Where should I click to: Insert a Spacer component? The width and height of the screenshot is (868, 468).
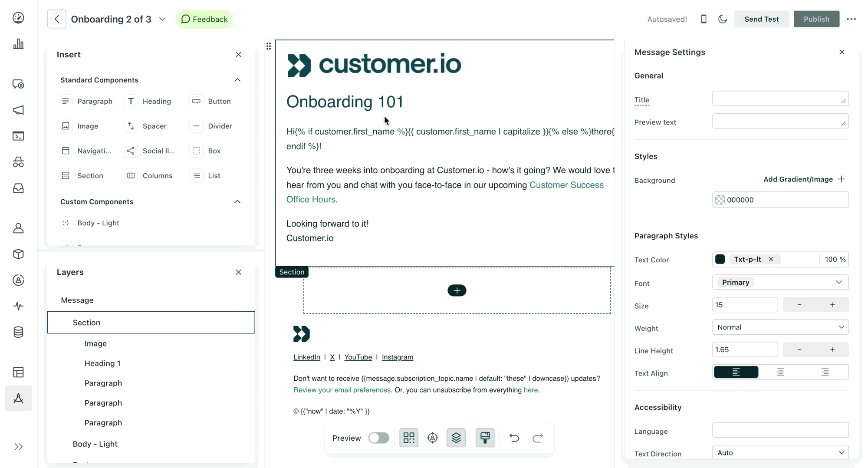146,126
